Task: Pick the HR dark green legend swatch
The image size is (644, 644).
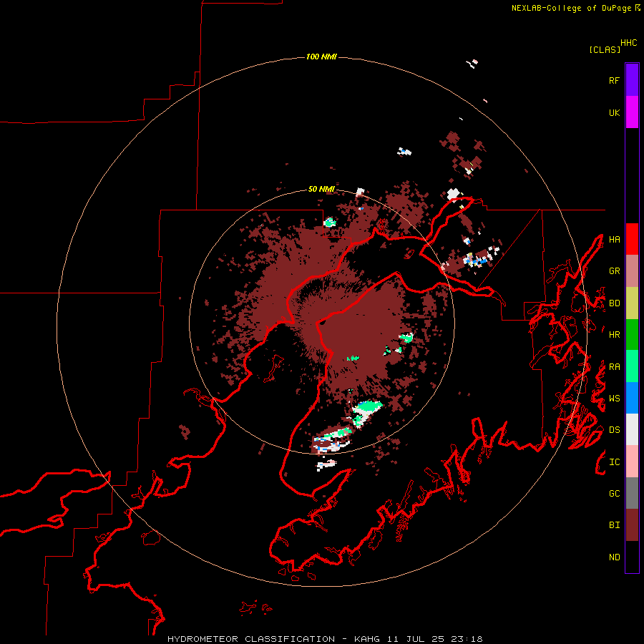Action: click(632, 335)
